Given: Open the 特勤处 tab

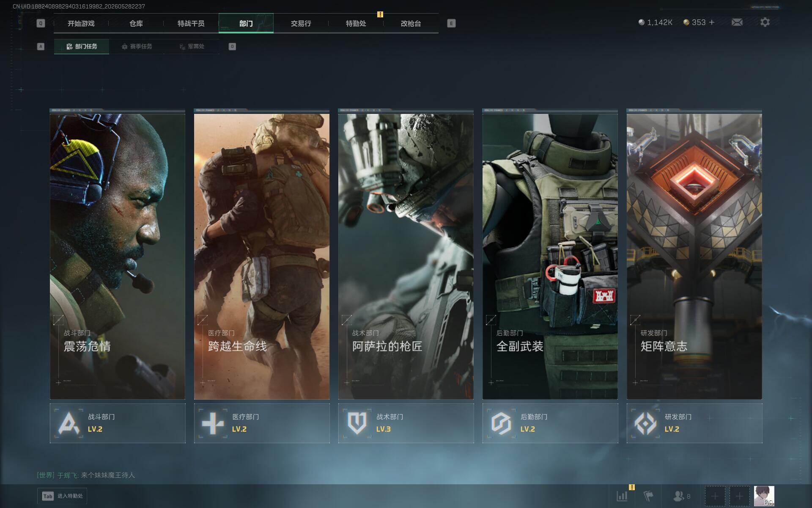Looking at the screenshot, I should [x=356, y=23].
